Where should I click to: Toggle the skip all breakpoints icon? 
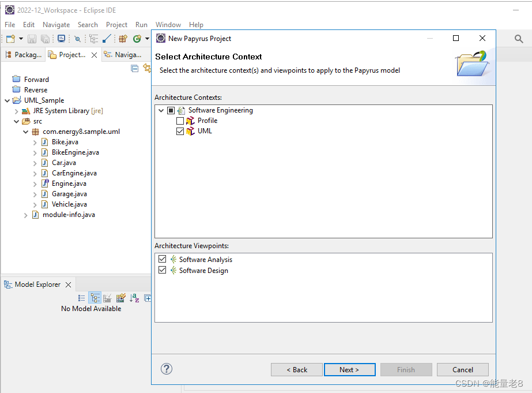click(x=77, y=39)
